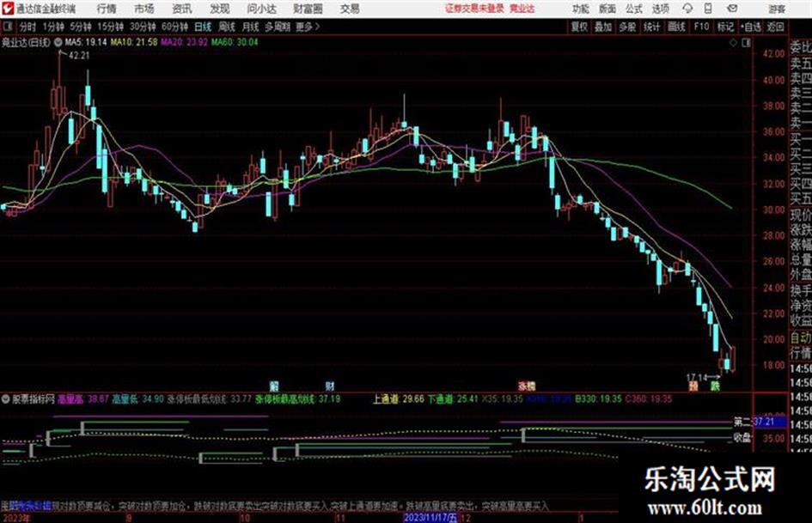
Task: Click the 涨停 marker below chart
Action: pyautogui.click(x=527, y=386)
